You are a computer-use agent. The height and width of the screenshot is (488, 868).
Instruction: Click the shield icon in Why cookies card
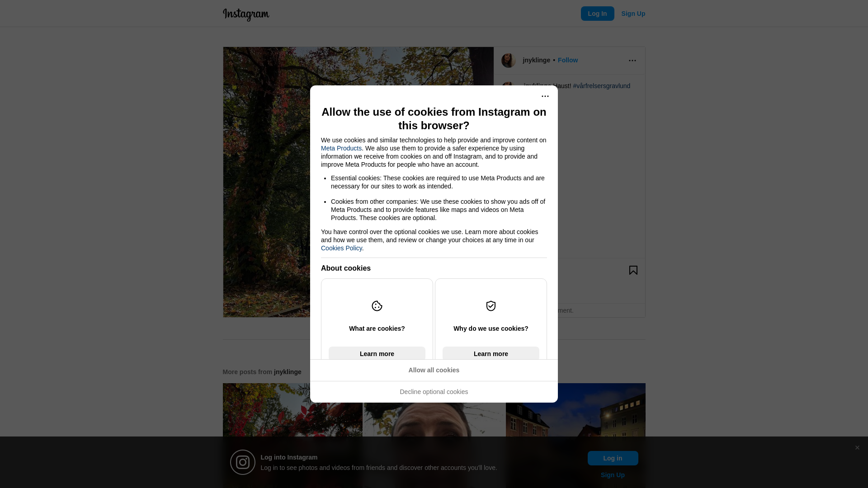[491, 306]
